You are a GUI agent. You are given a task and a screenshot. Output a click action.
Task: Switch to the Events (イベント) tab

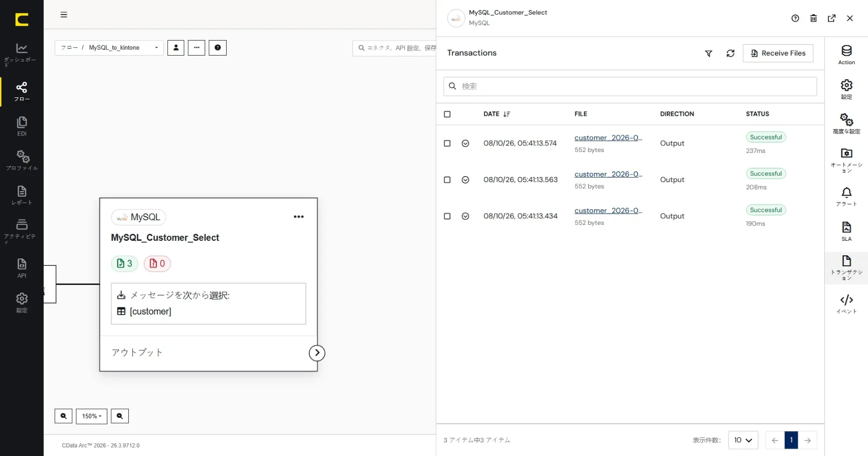coord(846,304)
